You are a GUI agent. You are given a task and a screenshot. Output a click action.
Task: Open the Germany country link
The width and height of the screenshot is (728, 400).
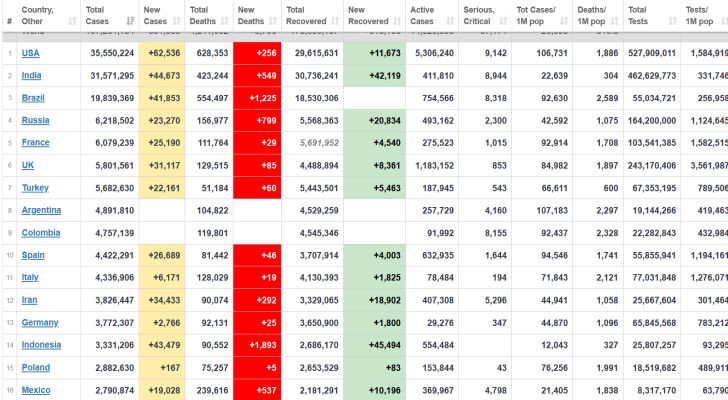[40, 323]
